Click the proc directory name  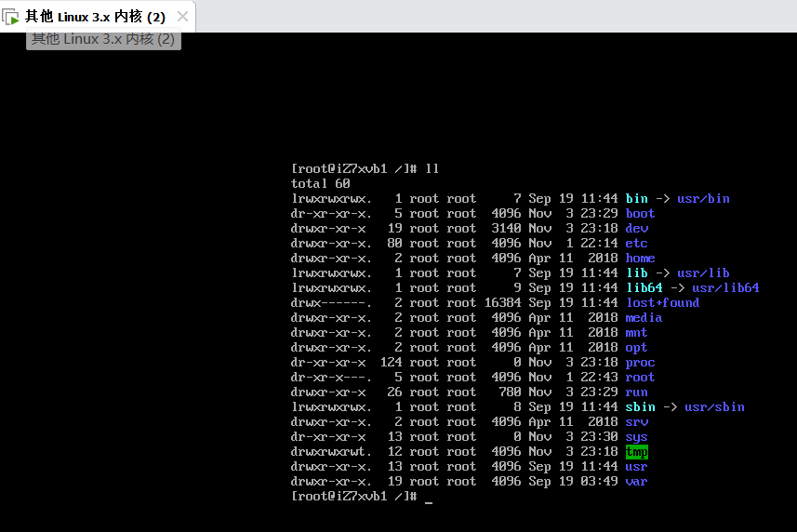point(640,362)
